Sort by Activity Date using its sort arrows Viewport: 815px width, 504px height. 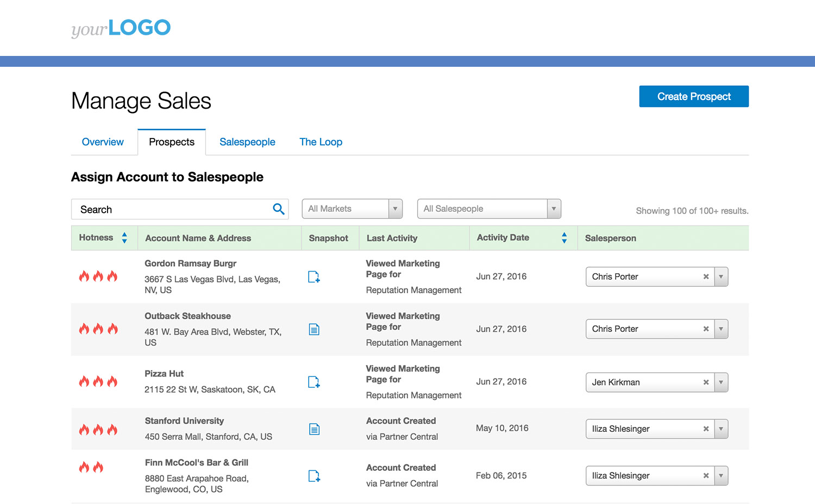[x=564, y=237]
